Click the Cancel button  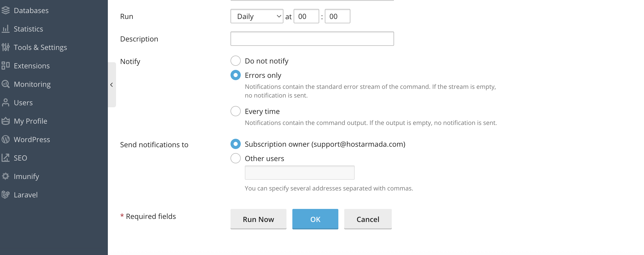(368, 219)
